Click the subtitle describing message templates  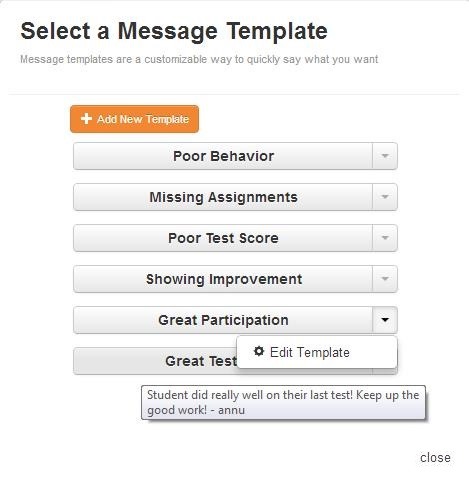coord(199,59)
